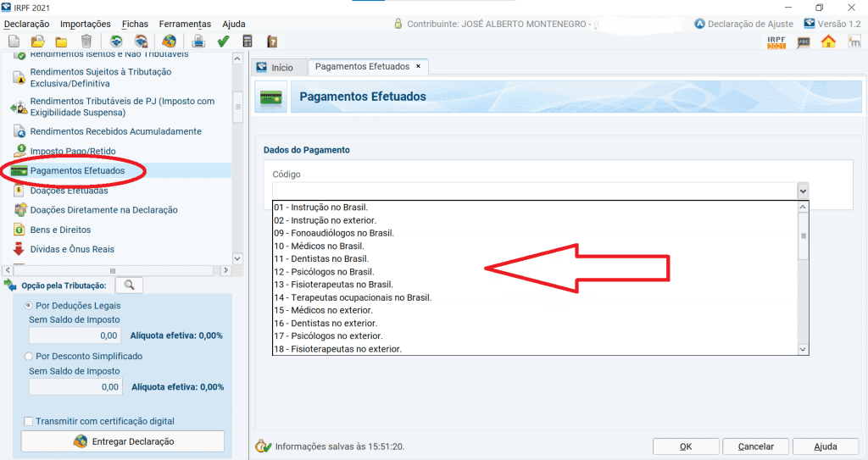Open the Importações menu
The width and height of the screenshot is (868, 460).
click(x=86, y=24)
